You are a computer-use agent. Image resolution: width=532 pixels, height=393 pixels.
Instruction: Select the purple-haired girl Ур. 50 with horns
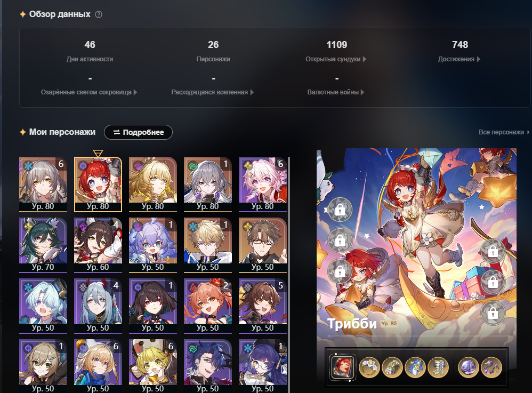click(153, 245)
